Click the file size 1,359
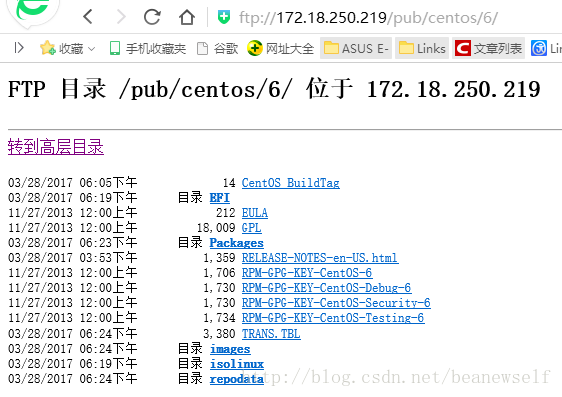 [x=219, y=258]
